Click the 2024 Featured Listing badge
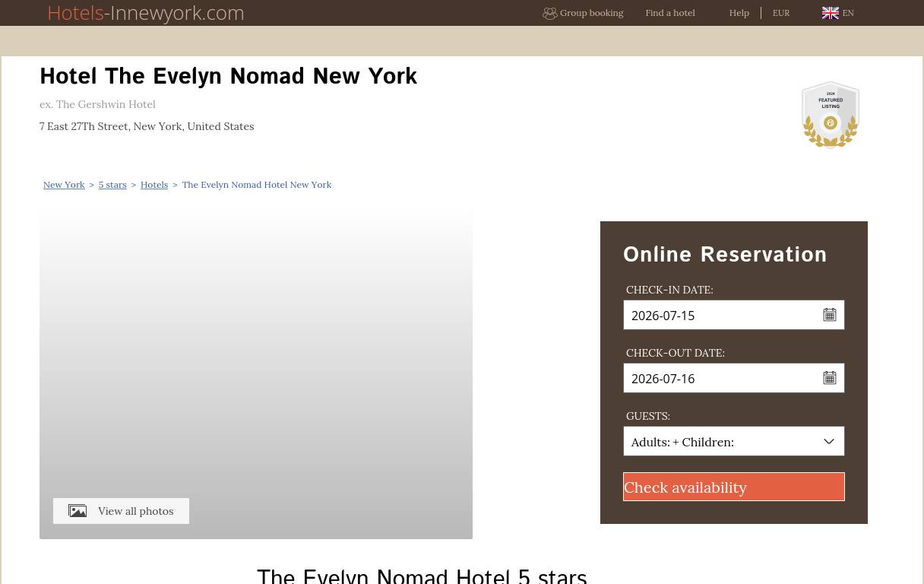 830,115
